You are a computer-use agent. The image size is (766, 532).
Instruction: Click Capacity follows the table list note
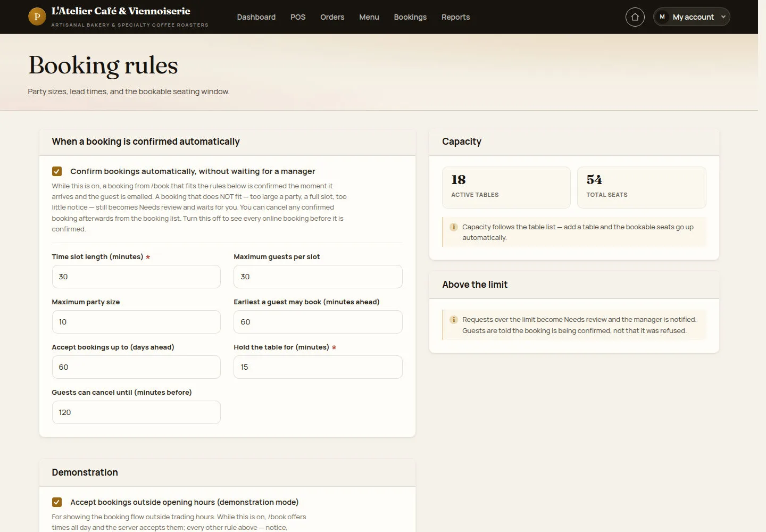click(578, 232)
